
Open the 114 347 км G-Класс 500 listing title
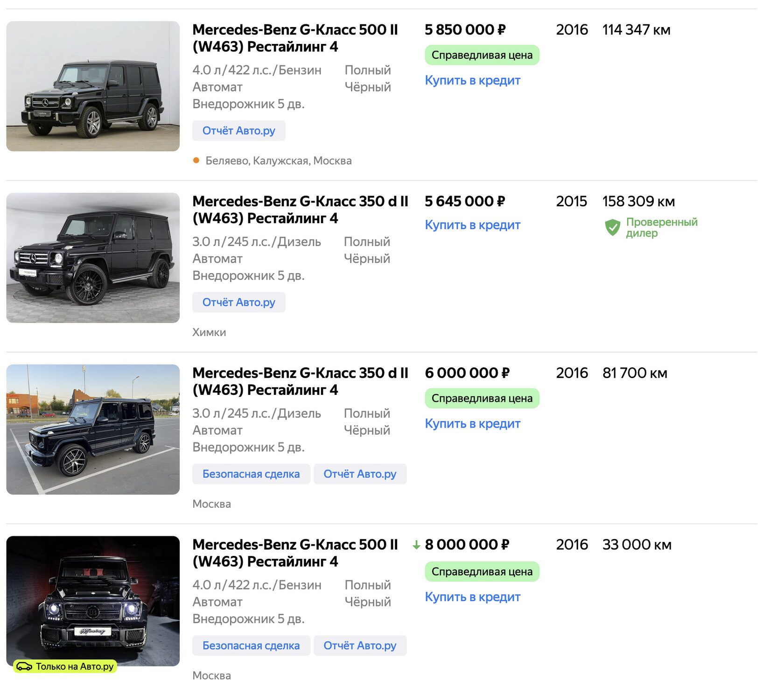295,38
